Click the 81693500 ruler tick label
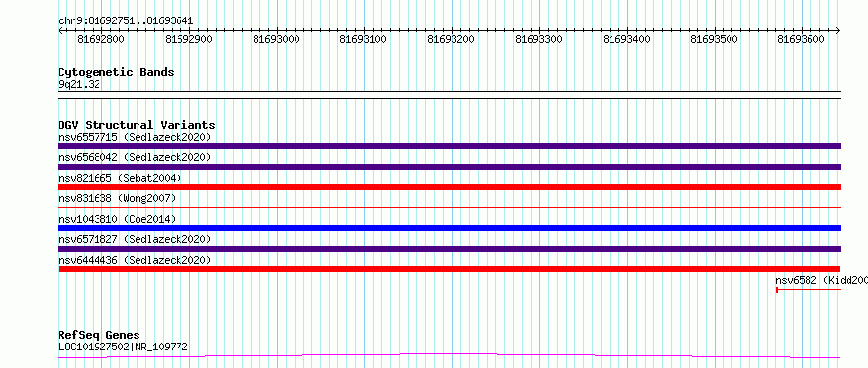This screenshot has height=368, width=868. tap(714, 39)
